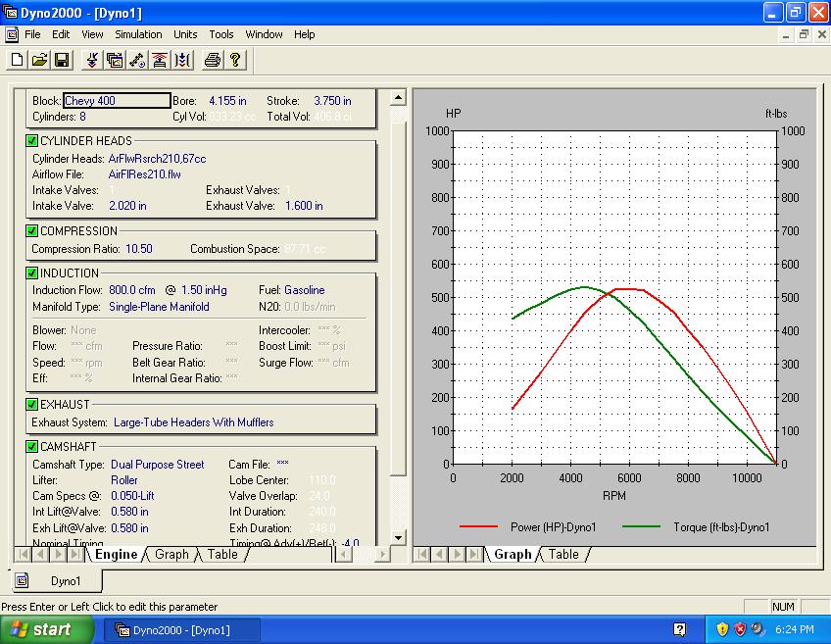Click the Dyno2000 document icon in menu bar
The width and height of the screenshot is (831, 644).
tap(12, 34)
